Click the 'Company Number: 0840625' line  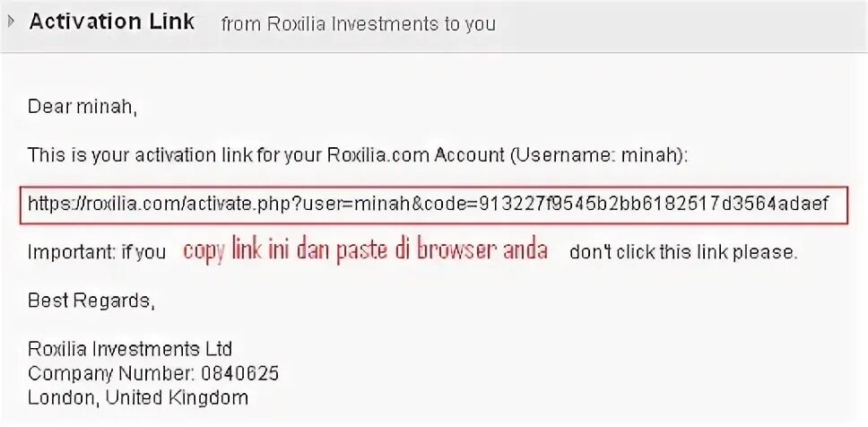point(153,373)
